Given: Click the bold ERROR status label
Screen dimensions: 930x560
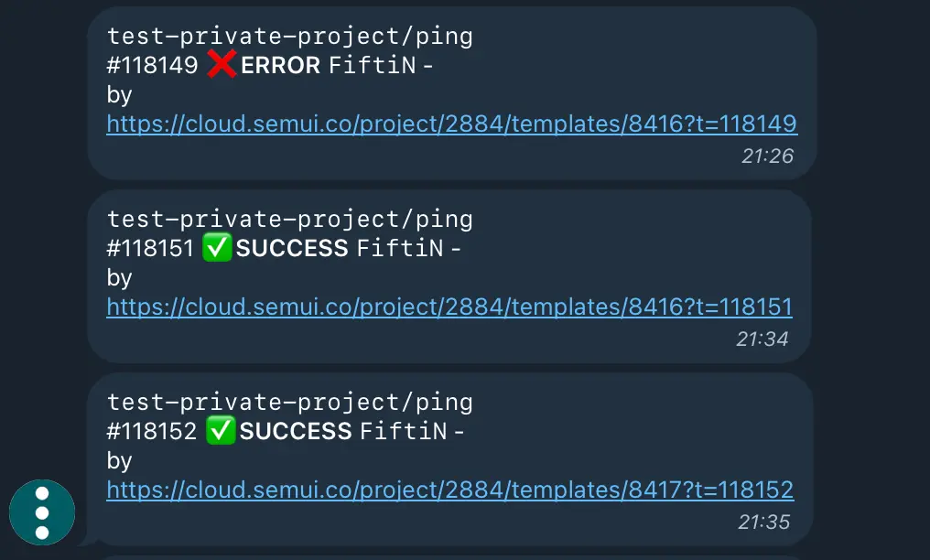Looking at the screenshot, I should pyautogui.click(x=280, y=65).
